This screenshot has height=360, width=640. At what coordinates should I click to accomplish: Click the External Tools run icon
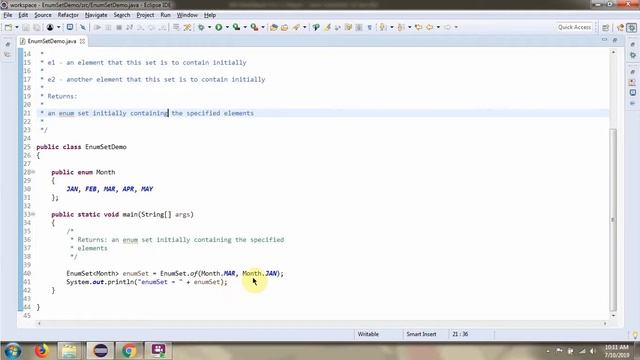click(x=254, y=27)
